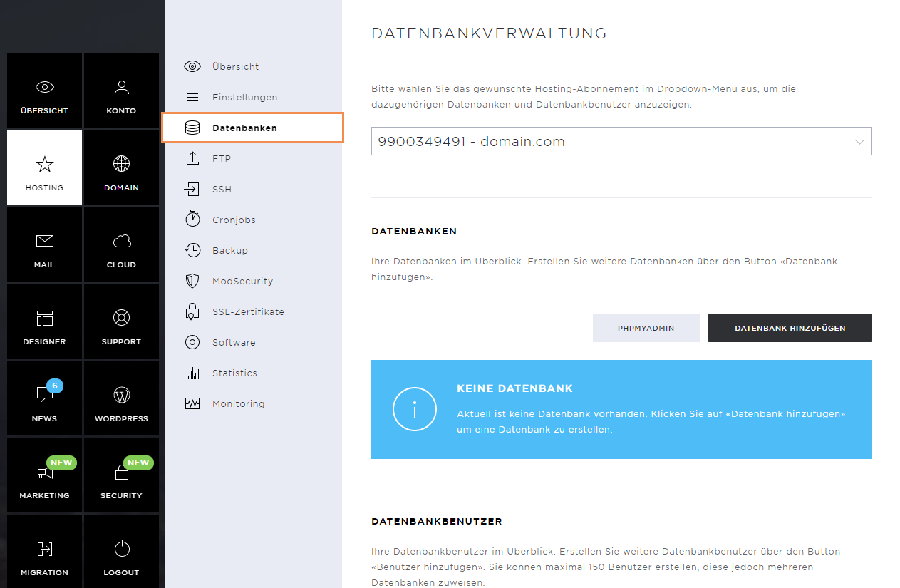Viewport: 900px width, 588px height.
Task: Click the PHPMYADMIN button
Action: coord(646,328)
